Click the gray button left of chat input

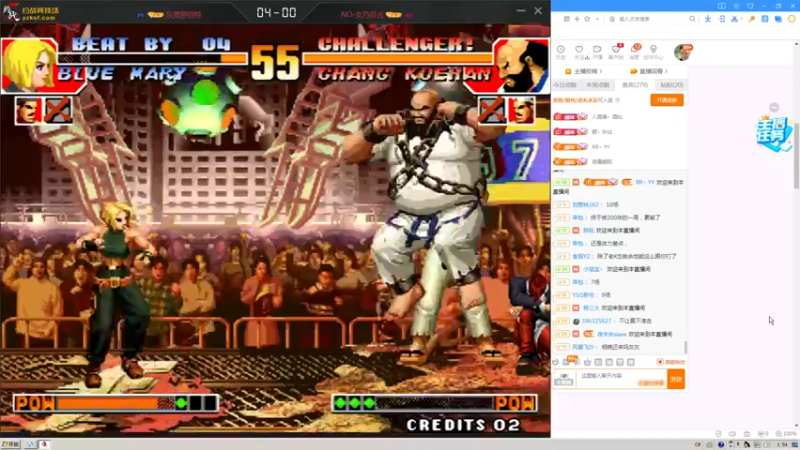[x=564, y=379]
